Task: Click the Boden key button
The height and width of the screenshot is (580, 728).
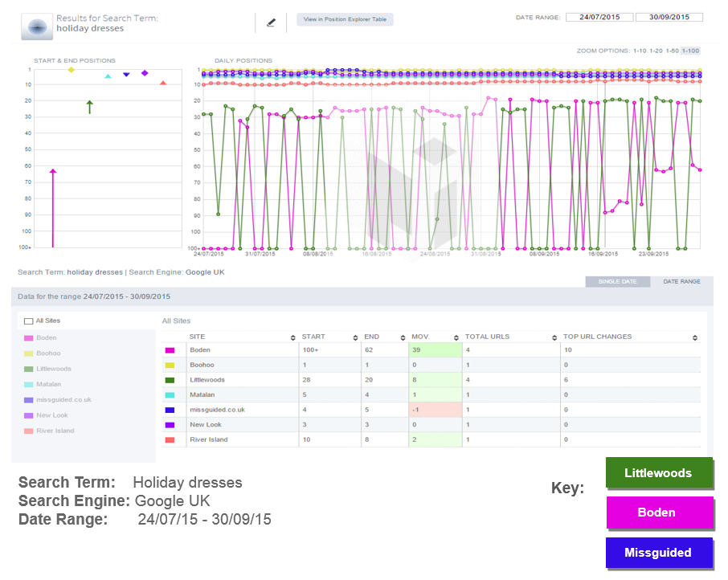Action: 659,513
